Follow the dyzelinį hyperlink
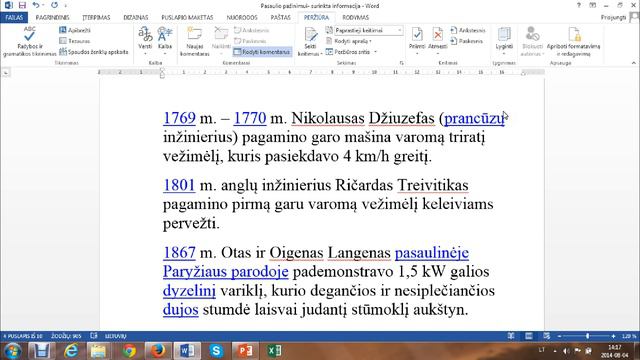 189,291
